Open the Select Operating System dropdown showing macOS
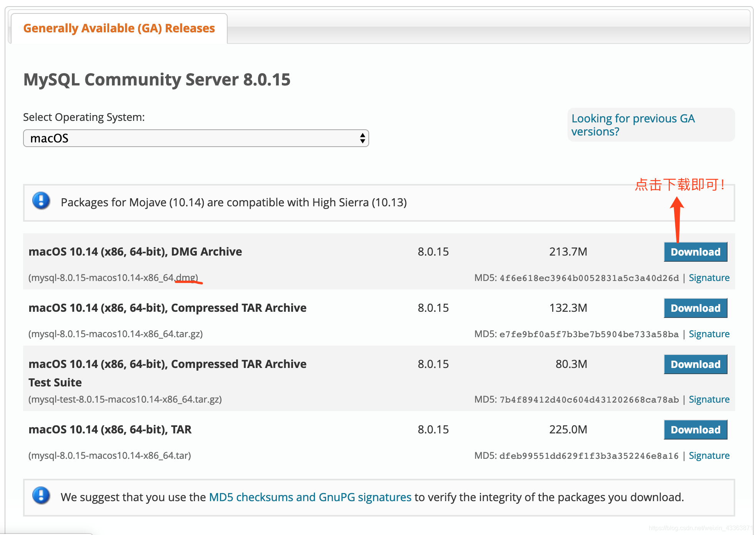 click(196, 138)
